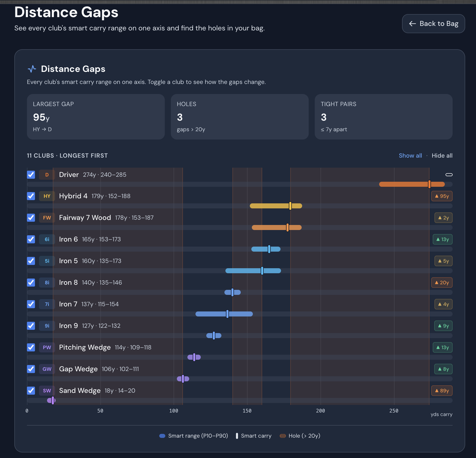The height and width of the screenshot is (458, 476).
Task: Toggle the Pitching Wedge checkbox
Action: [x=31, y=347]
